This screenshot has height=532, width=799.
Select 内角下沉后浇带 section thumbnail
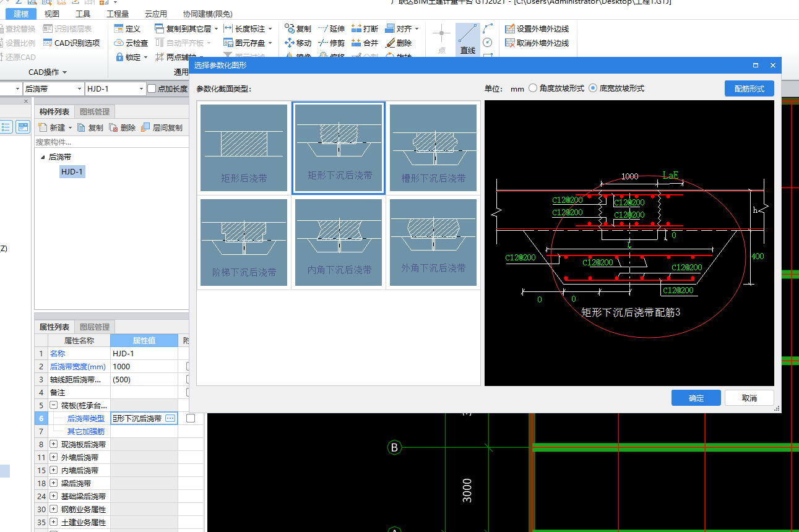coord(339,242)
